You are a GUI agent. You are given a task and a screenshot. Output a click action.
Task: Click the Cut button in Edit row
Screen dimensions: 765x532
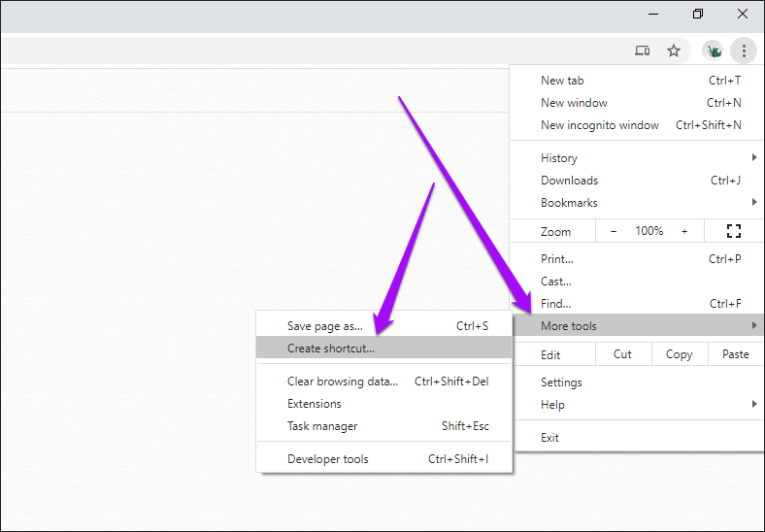click(x=622, y=354)
